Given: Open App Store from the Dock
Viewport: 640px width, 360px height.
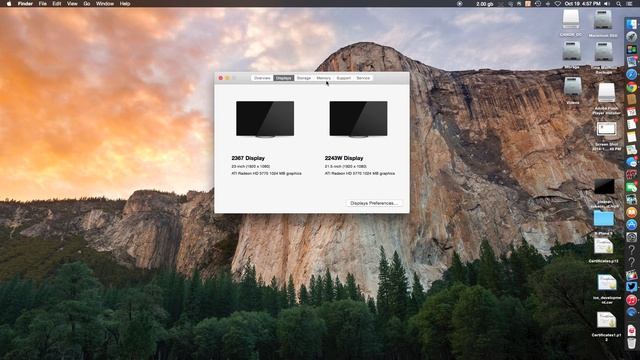Looking at the screenshot, I should (x=631, y=225).
